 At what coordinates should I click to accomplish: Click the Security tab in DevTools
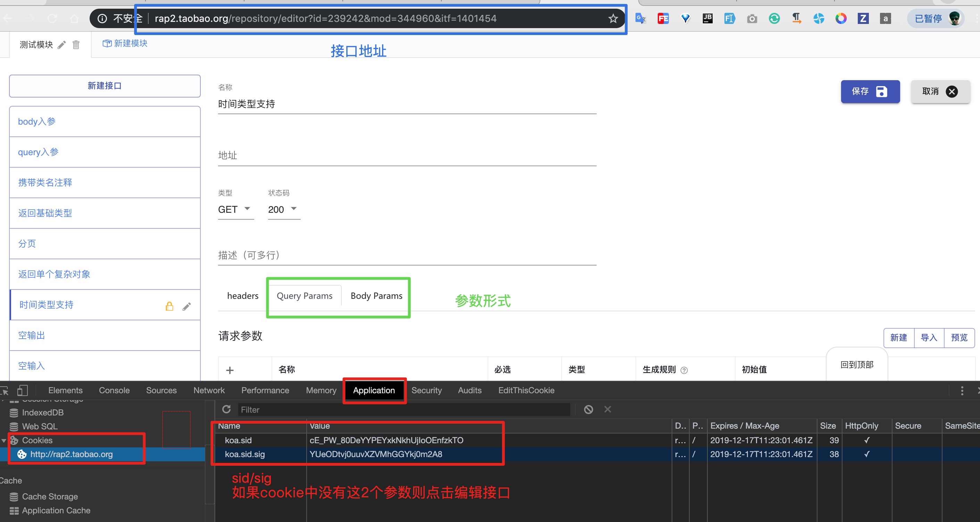pos(426,390)
